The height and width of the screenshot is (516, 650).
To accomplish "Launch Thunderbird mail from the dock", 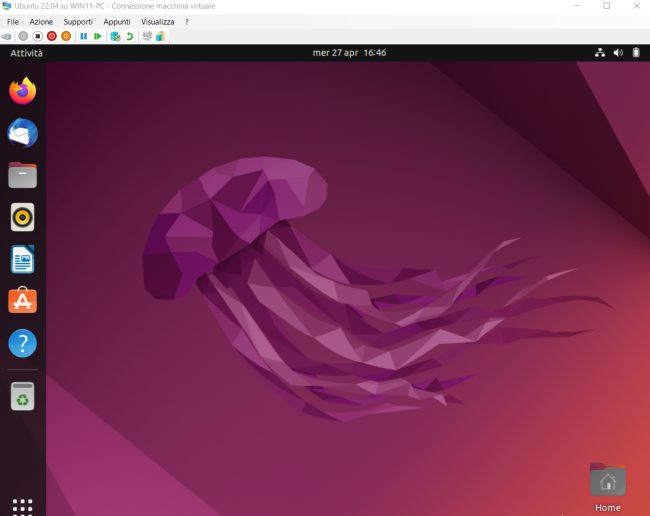I will (x=23, y=133).
